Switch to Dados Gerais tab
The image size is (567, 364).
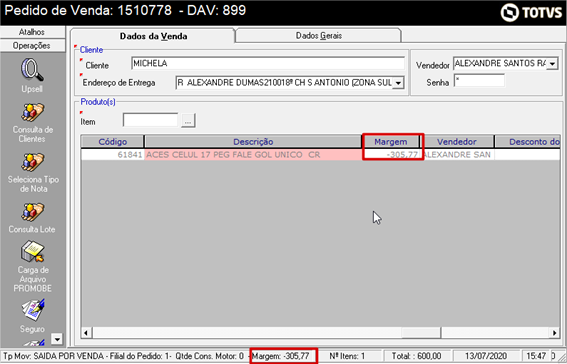pyautogui.click(x=319, y=36)
